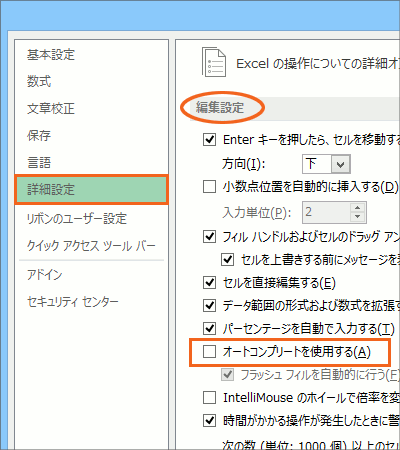Screen dimensions: 400x450
Task: Select the 詳細設定 category
Action: pos(91,190)
